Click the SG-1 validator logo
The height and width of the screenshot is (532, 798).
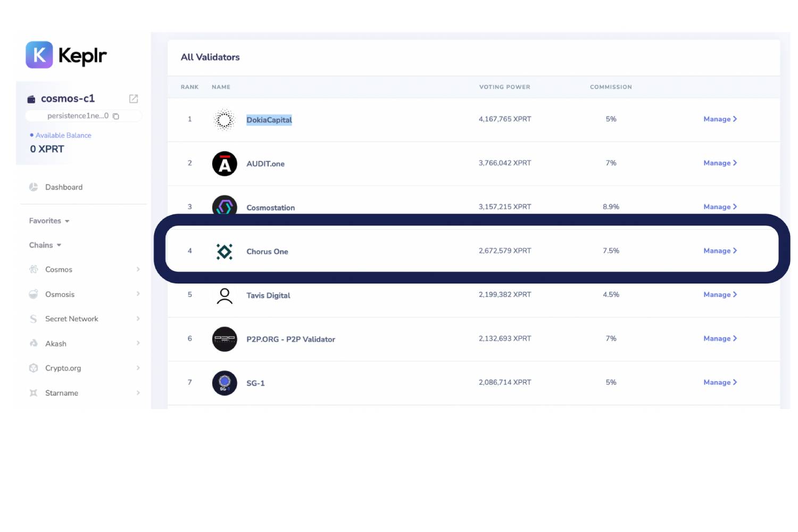pos(225,383)
